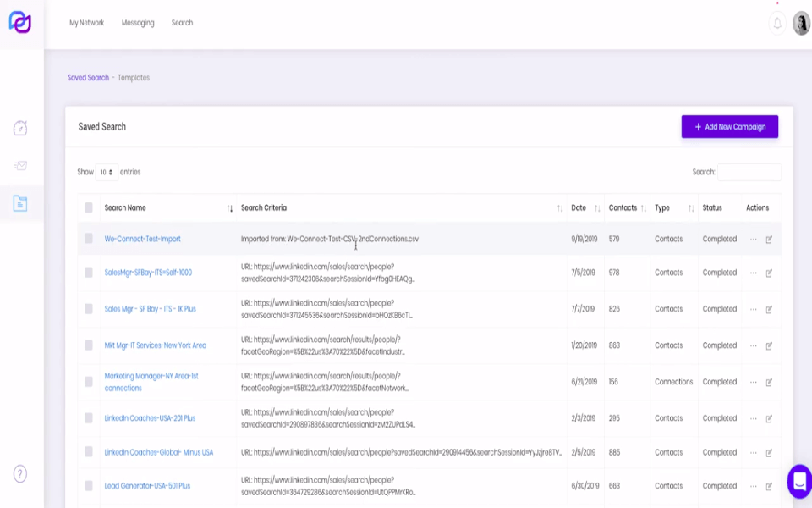Check the LinkedIn Coaches-Global- Minus USA checkbox
The image size is (812, 508).
coord(89,451)
